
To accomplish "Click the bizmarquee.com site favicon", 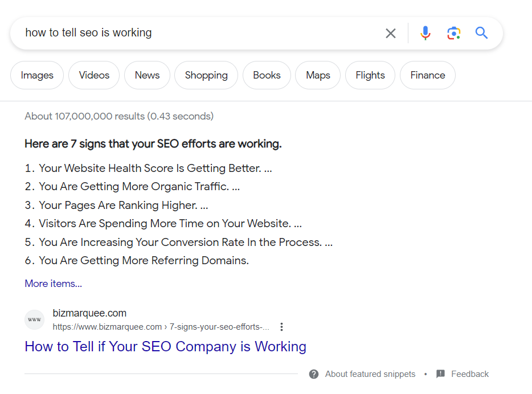I will [x=35, y=320].
